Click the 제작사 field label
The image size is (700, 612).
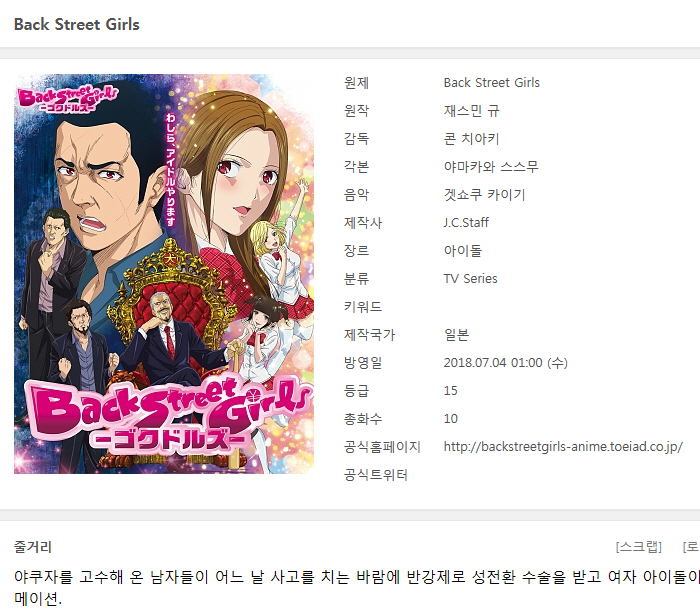[363, 223]
